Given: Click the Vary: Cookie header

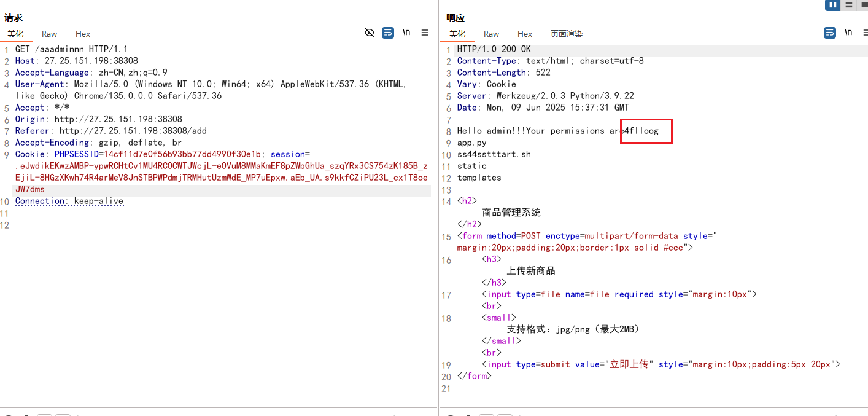Looking at the screenshot, I should point(487,84).
